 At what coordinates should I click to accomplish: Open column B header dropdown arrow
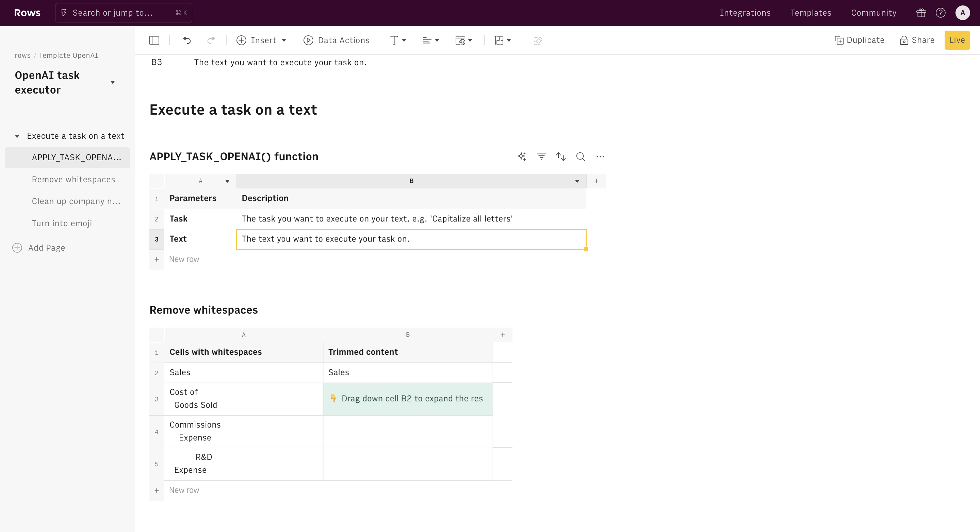coord(577,181)
